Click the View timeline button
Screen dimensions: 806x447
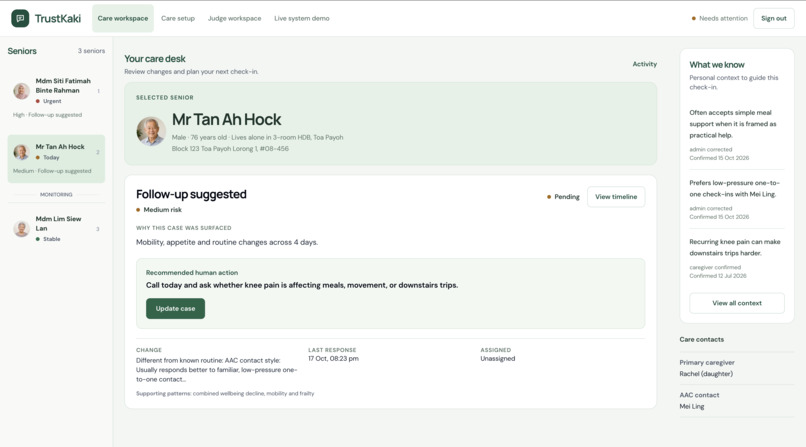616,197
